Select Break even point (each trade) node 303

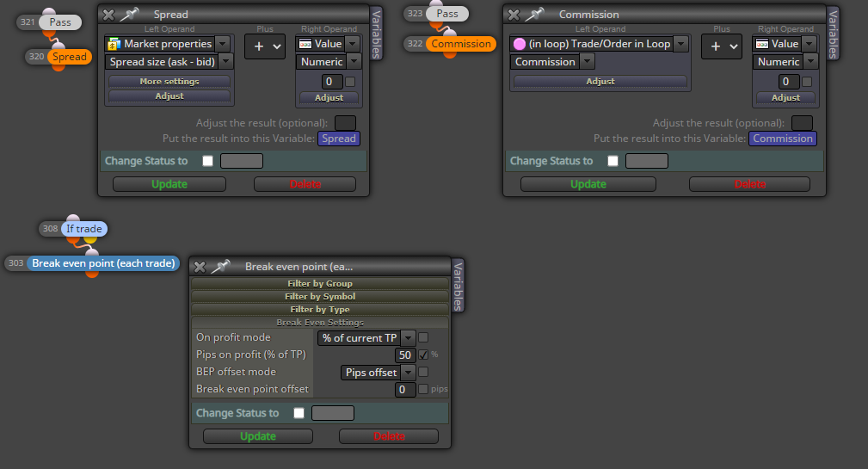tap(103, 263)
